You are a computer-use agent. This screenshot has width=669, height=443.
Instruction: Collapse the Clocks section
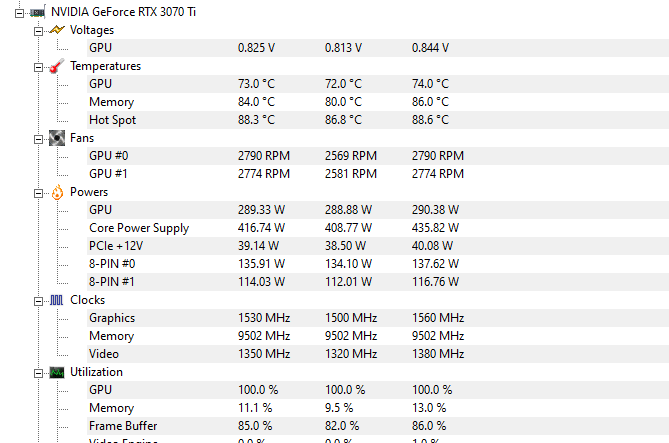pyautogui.click(x=38, y=302)
